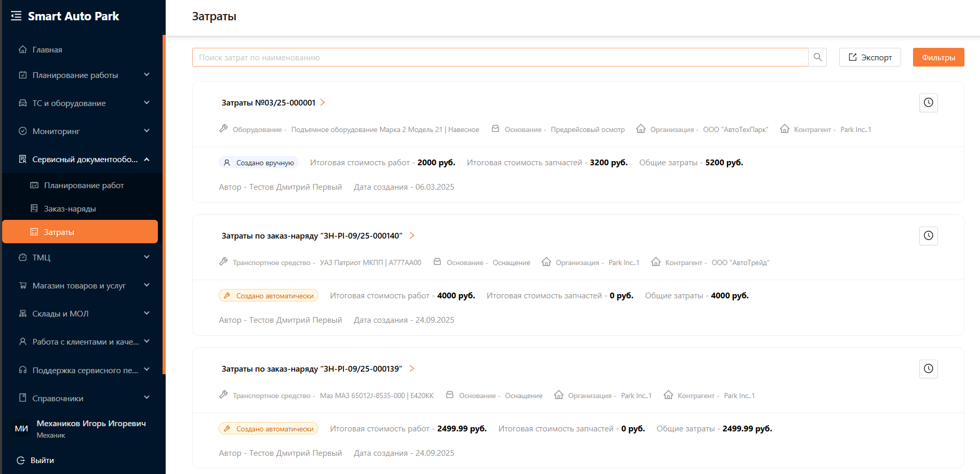
Task: Collapse the sidebar with the hamburger icon
Action: pos(16,16)
